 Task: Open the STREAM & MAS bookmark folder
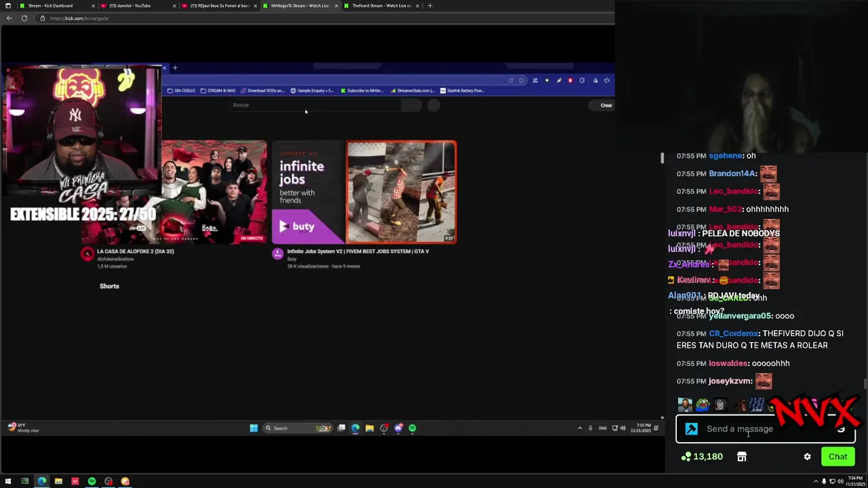[218, 90]
